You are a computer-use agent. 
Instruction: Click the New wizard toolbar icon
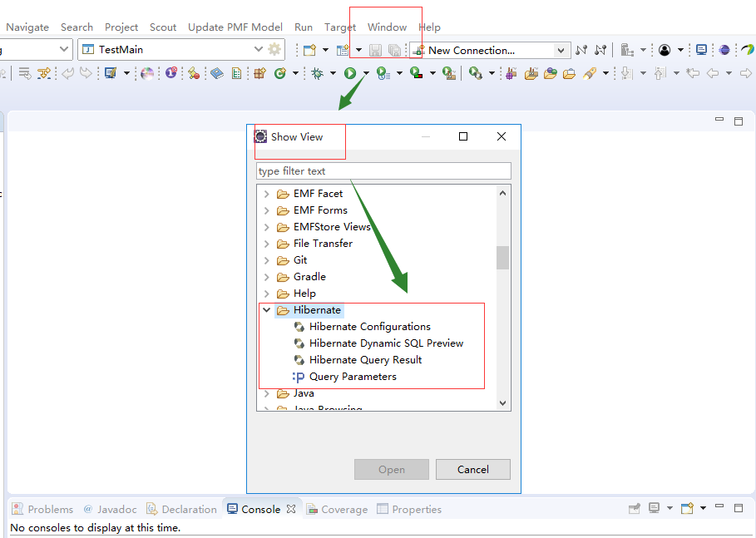309,50
